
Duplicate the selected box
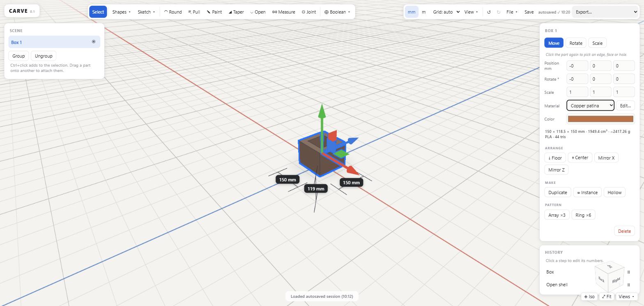coord(558,192)
